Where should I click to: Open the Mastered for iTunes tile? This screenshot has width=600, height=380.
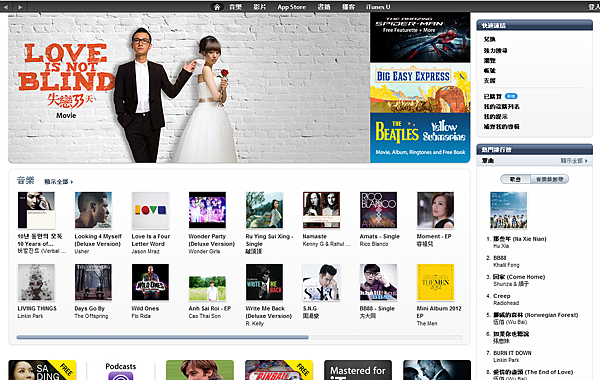click(x=358, y=370)
